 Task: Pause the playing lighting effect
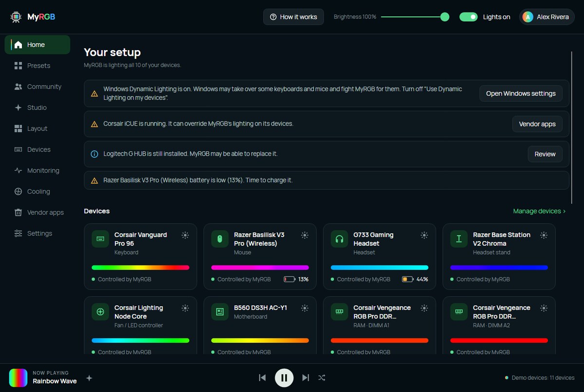(284, 377)
